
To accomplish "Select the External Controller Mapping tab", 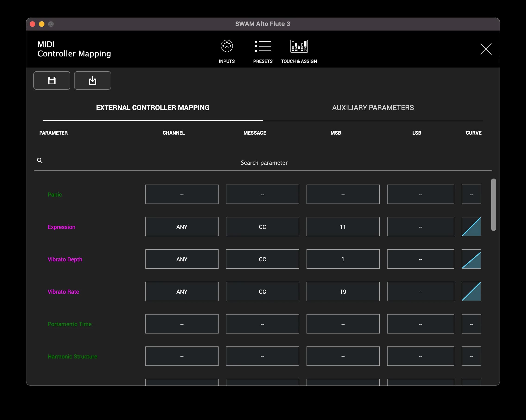I will 153,108.
